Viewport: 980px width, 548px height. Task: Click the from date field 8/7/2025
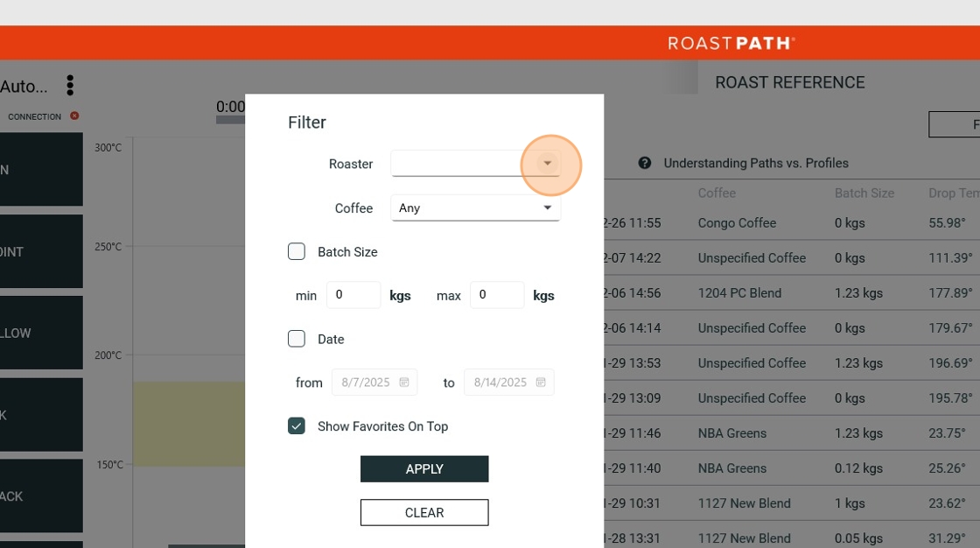[x=374, y=383]
